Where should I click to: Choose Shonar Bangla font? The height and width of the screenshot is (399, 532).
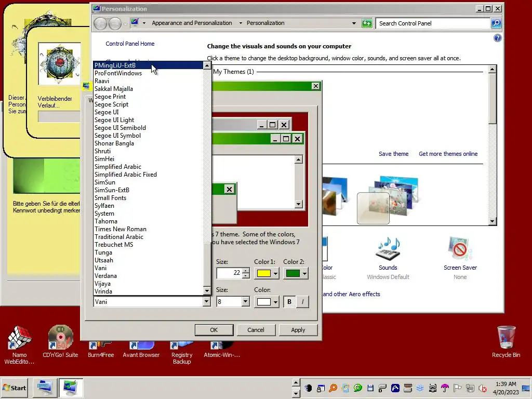click(149, 143)
